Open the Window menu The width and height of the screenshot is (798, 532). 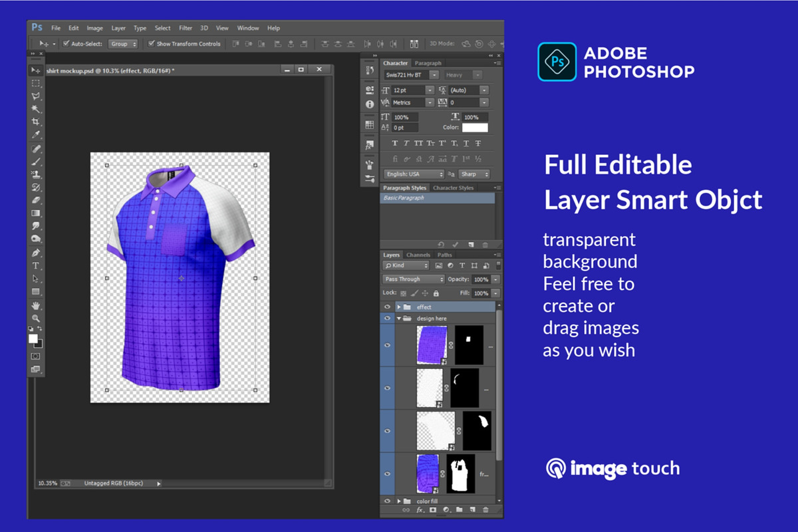pos(248,28)
